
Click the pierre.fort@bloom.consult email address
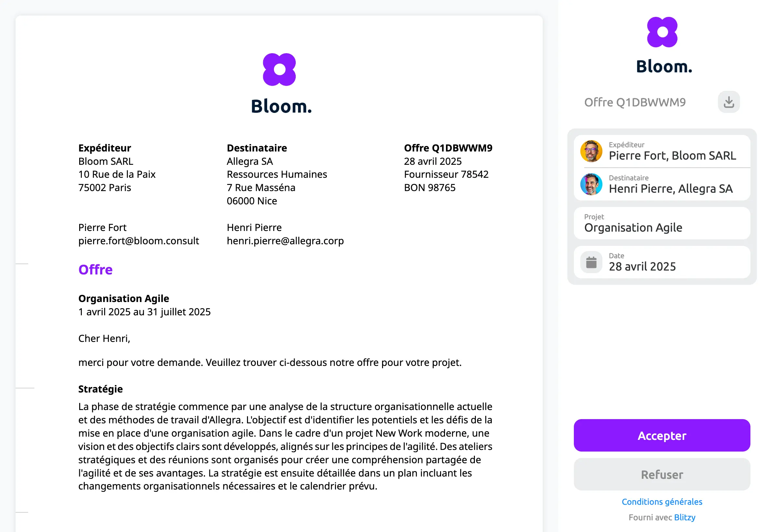[x=138, y=241]
